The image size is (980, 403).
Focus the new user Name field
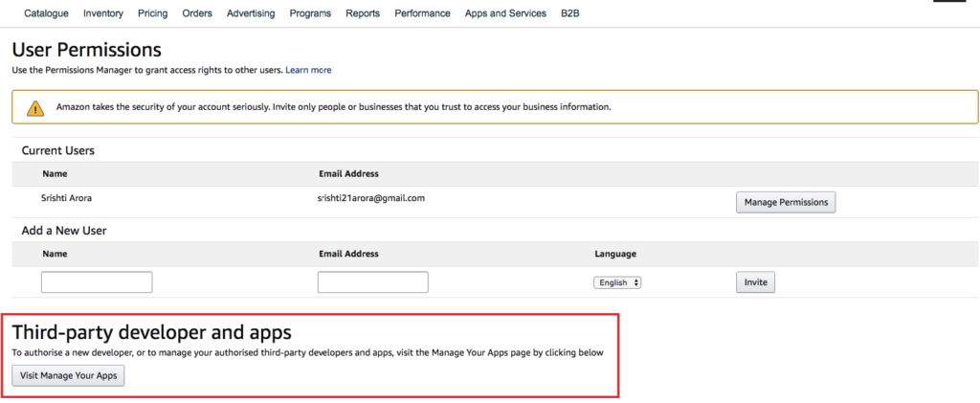point(97,281)
